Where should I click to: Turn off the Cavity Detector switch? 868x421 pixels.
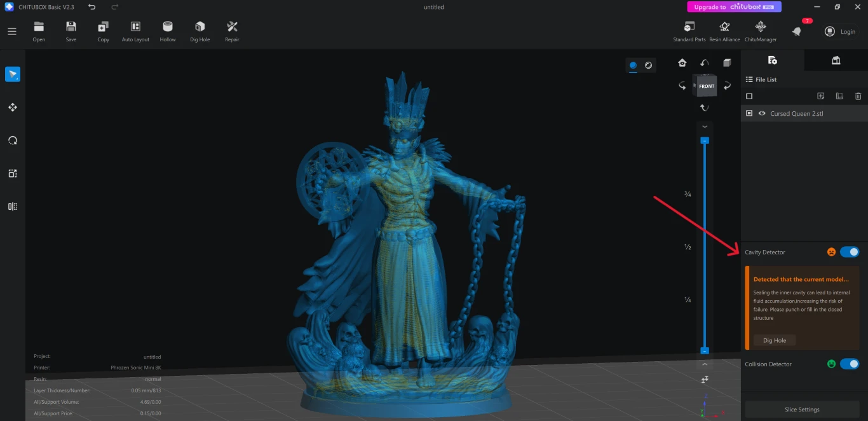[850, 252]
